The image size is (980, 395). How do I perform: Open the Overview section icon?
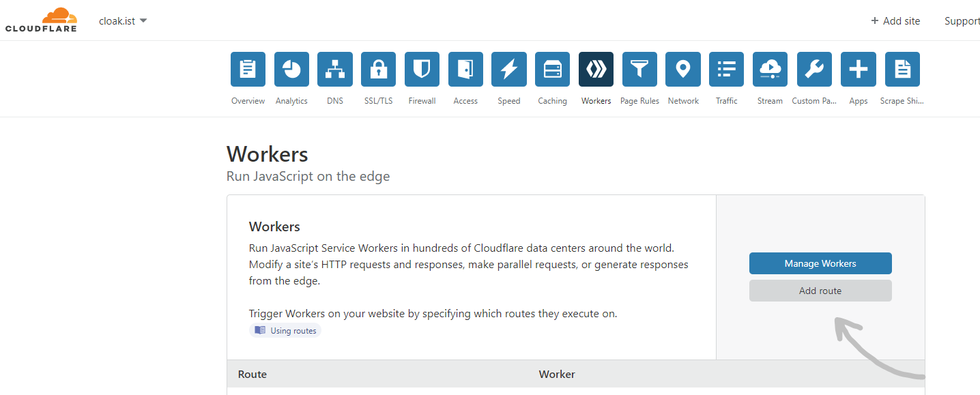pos(248,70)
